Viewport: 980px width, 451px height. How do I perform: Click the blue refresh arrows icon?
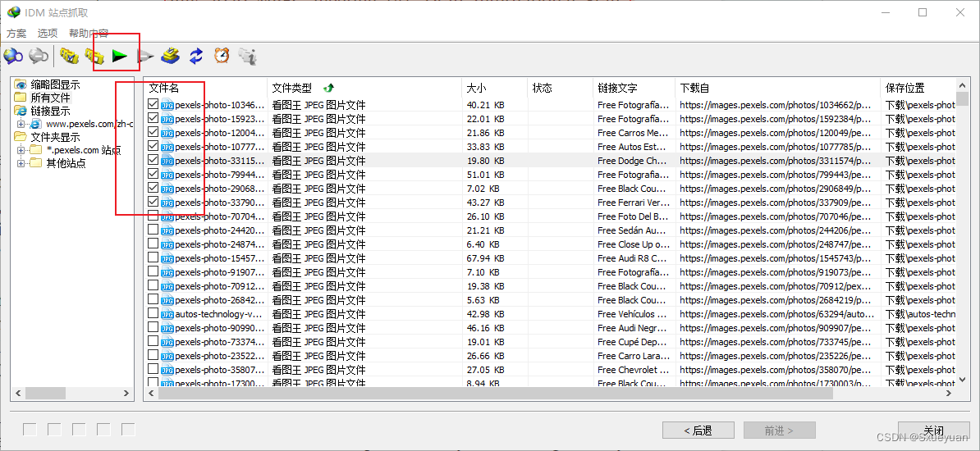196,57
